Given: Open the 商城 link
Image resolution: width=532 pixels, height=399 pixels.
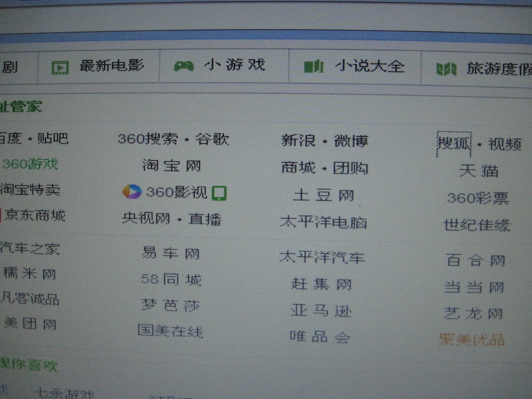Looking at the screenshot, I should [x=298, y=168].
